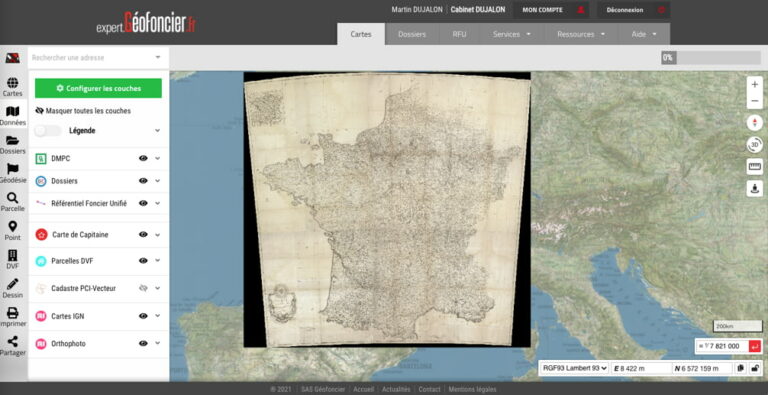Click the Carte de Capitaine layer icon
The width and height of the screenshot is (768, 395).
tap(41, 235)
